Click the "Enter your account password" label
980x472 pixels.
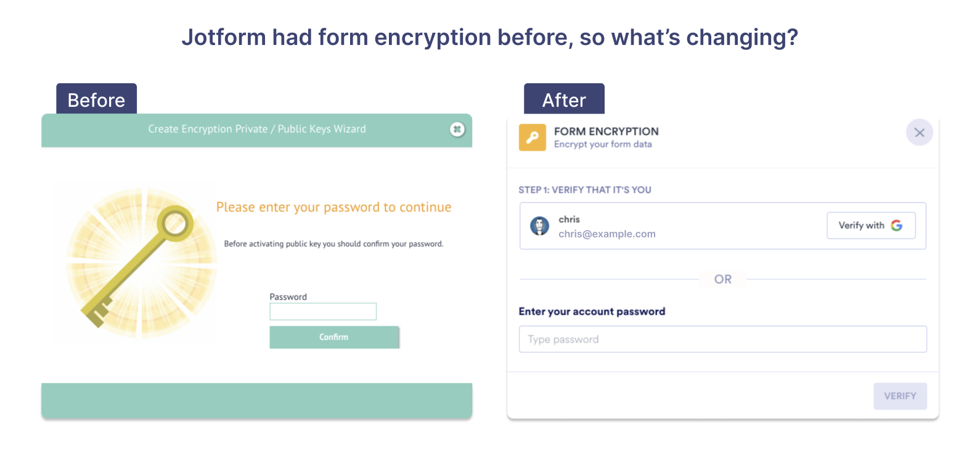pos(592,312)
